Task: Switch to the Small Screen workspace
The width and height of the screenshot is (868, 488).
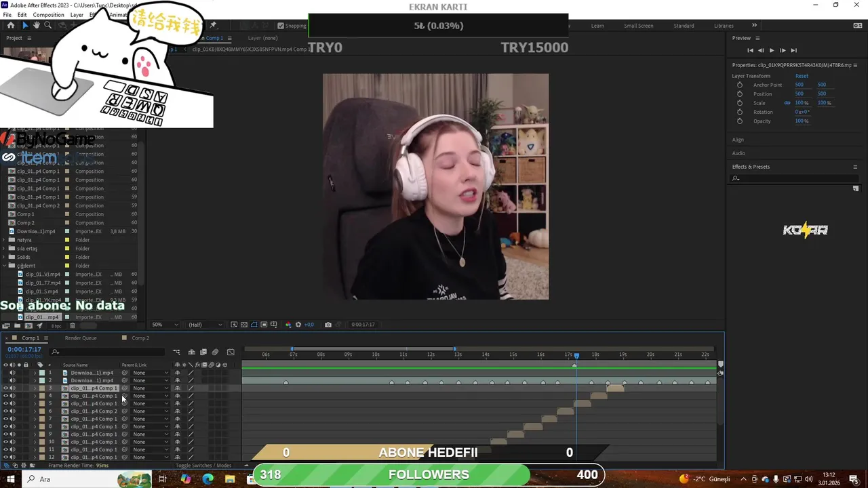Action: click(x=639, y=26)
